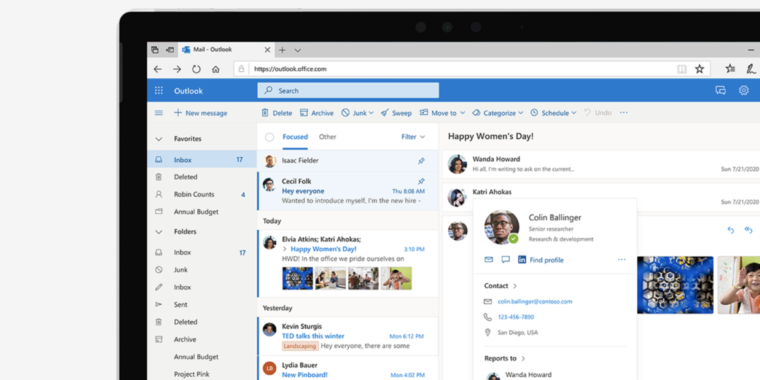Click the browser address bar
This screenshot has height=380, width=760.
click(x=472, y=69)
